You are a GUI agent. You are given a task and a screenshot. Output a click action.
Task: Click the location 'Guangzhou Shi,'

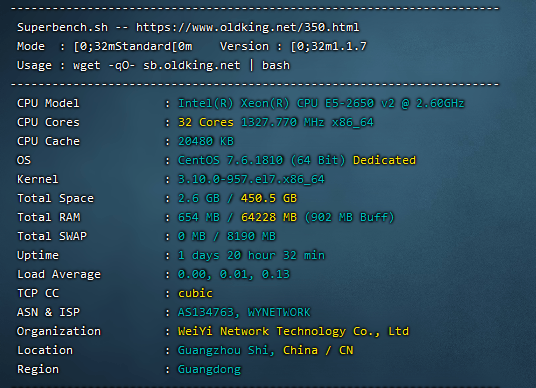(x=227, y=350)
